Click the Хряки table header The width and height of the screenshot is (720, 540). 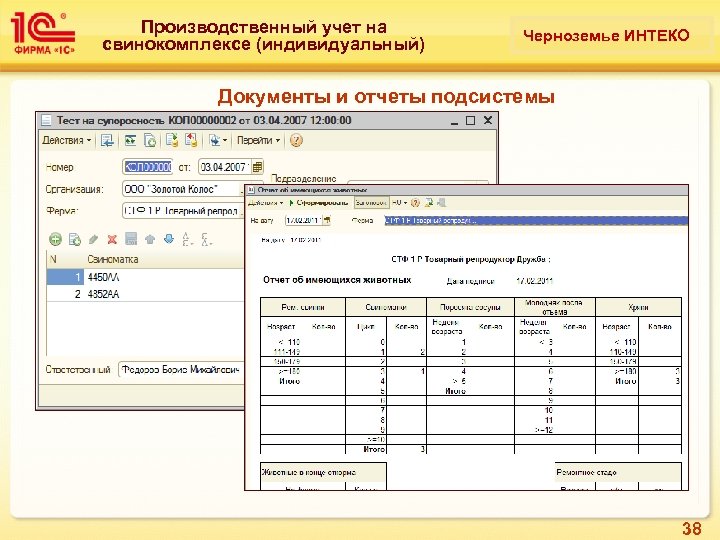(x=638, y=307)
